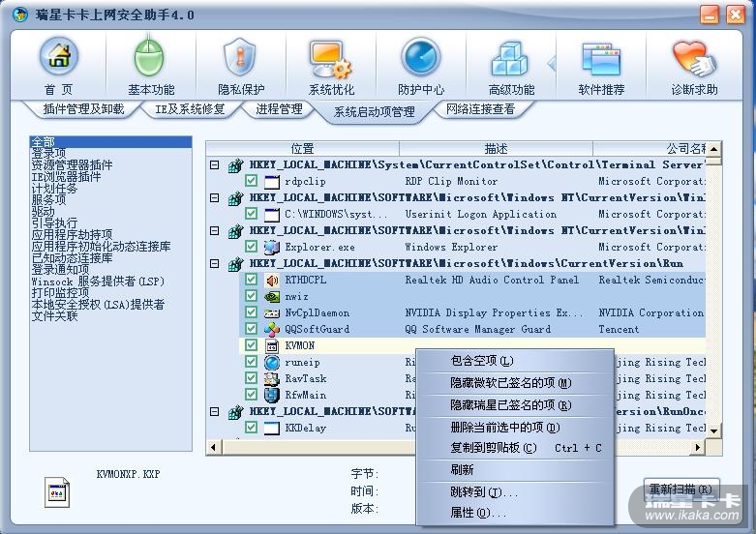Switch to 进程管理 tab

[279, 109]
